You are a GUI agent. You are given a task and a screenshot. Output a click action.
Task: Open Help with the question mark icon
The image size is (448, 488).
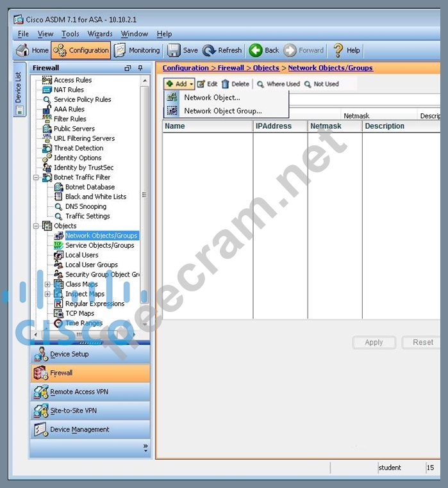[x=338, y=51]
